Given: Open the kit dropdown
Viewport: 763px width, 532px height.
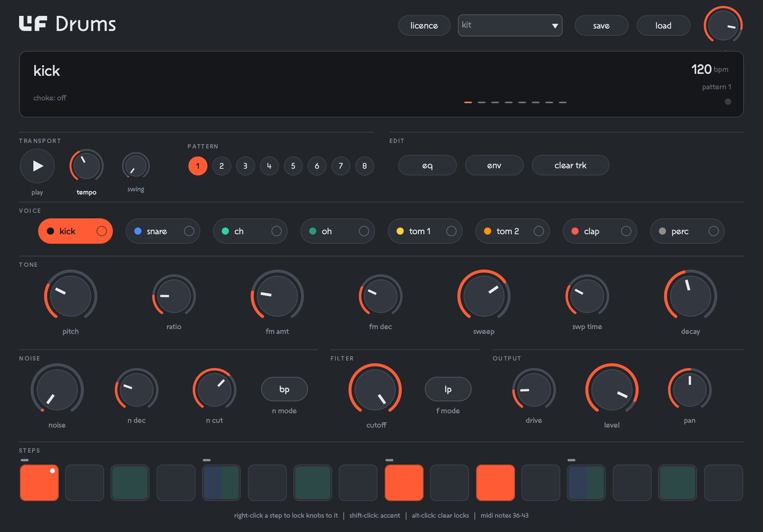Looking at the screenshot, I should [510, 26].
